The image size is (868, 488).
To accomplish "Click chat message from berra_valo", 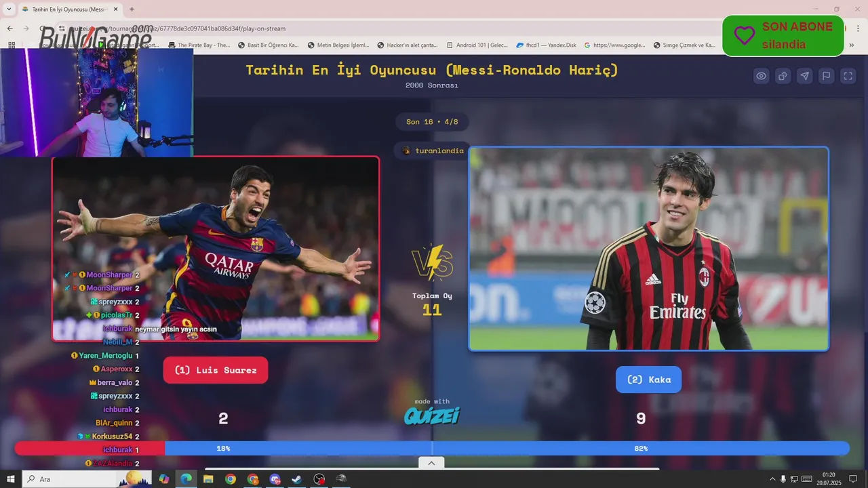I will (115, 382).
